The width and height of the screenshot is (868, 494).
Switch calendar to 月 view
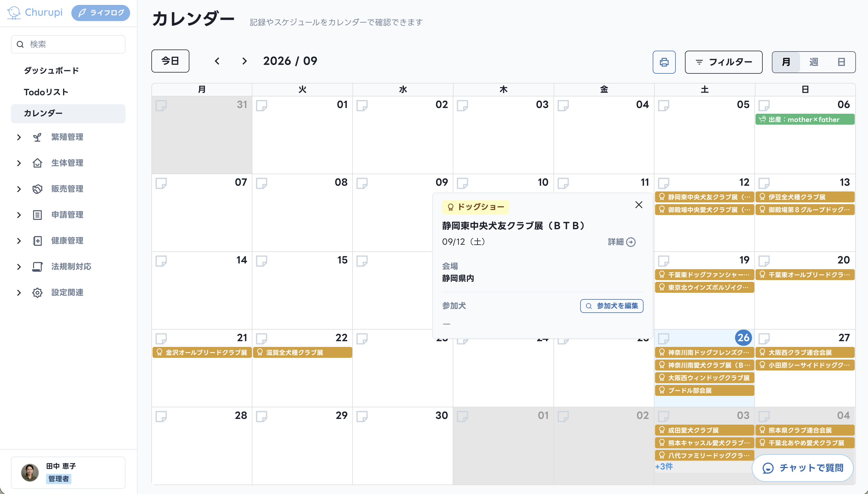[x=786, y=62]
